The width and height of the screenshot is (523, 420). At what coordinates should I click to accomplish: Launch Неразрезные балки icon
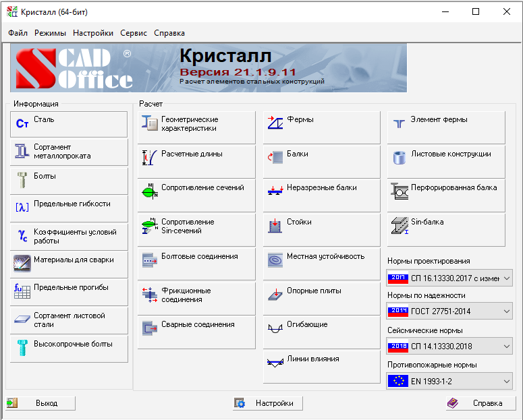pos(275,191)
